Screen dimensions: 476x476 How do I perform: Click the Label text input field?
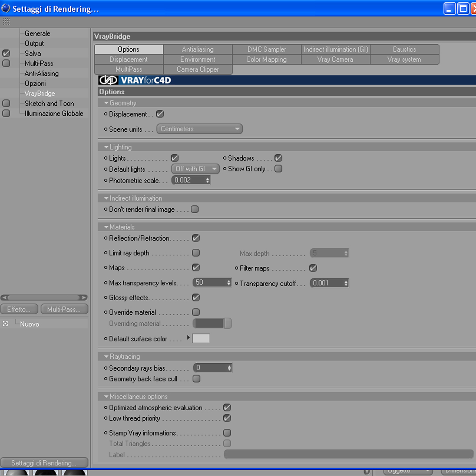(x=349, y=454)
